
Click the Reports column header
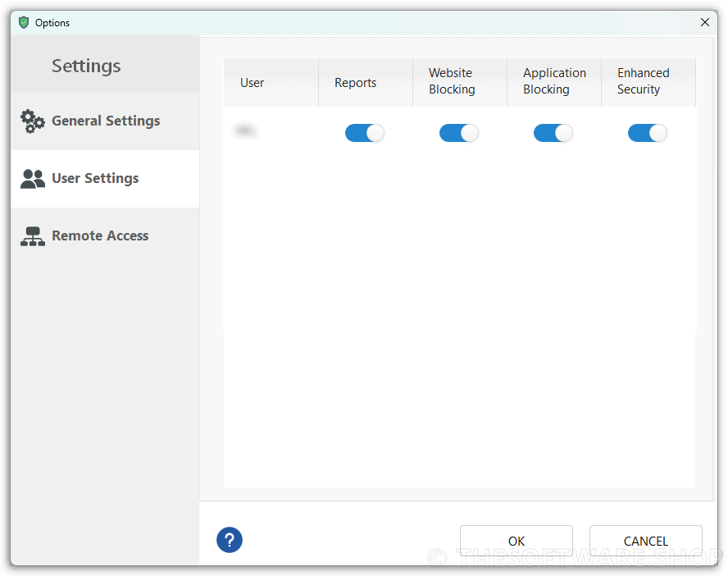tap(366, 82)
